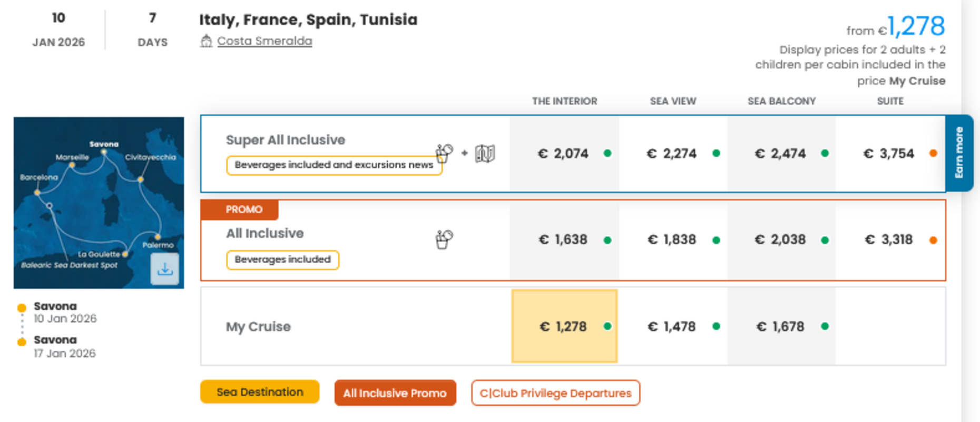Click the green availability dot next to € 2,074
980x422 pixels.
click(x=609, y=154)
